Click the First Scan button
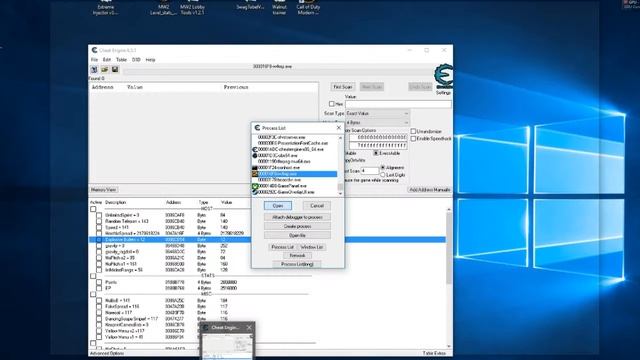Viewport: 640px width, 360px height. (342, 87)
